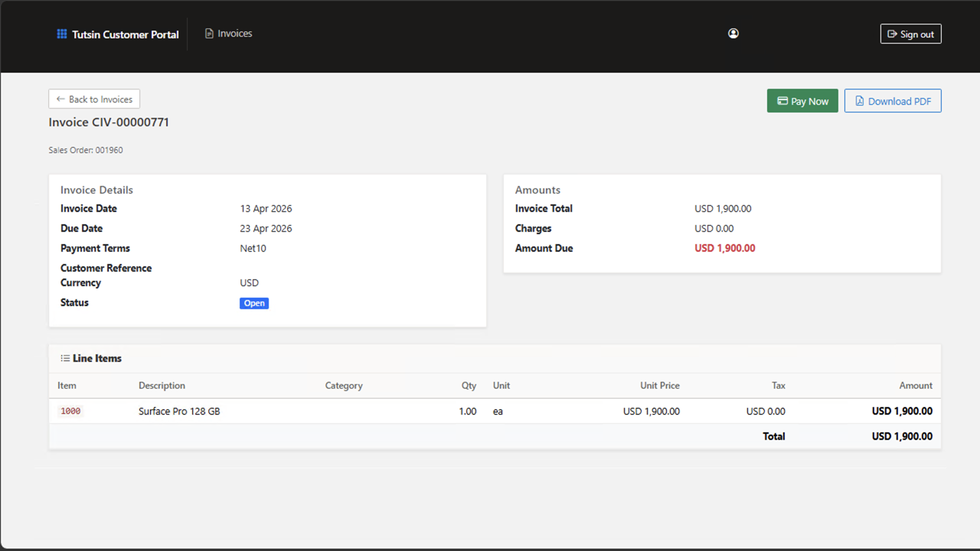Screen dimensions: 980x551
Task: Select the Surface Pro 128 GB line item row
Action: tap(179, 411)
